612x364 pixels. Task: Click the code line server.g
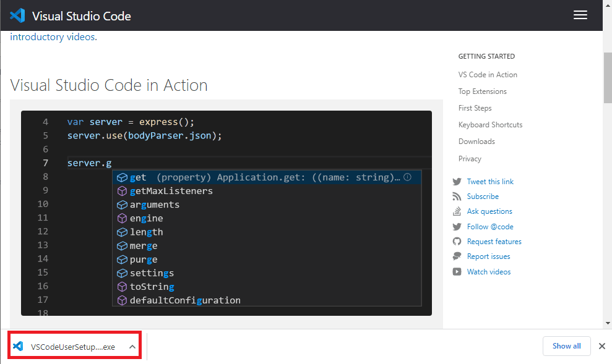pyautogui.click(x=89, y=163)
